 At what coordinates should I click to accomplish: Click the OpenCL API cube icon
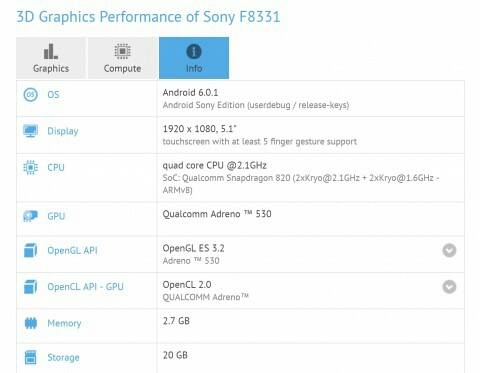pyautogui.click(x=30, y=287)
